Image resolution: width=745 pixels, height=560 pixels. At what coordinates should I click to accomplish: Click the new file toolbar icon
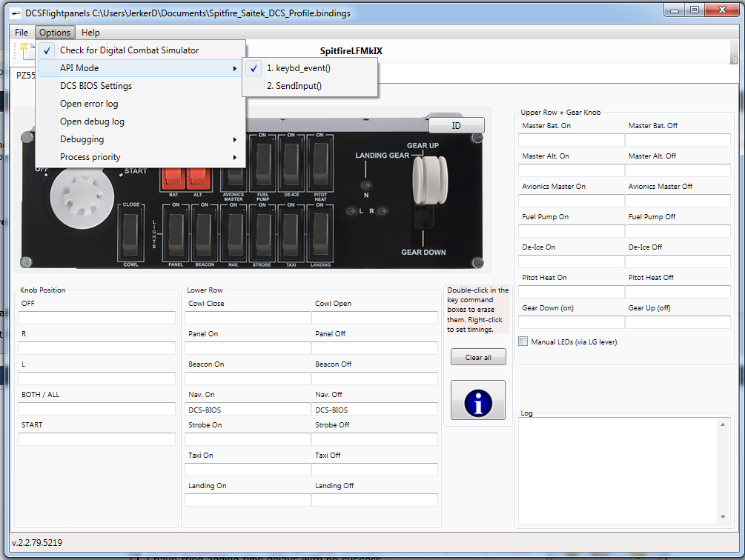click(26, 51)
